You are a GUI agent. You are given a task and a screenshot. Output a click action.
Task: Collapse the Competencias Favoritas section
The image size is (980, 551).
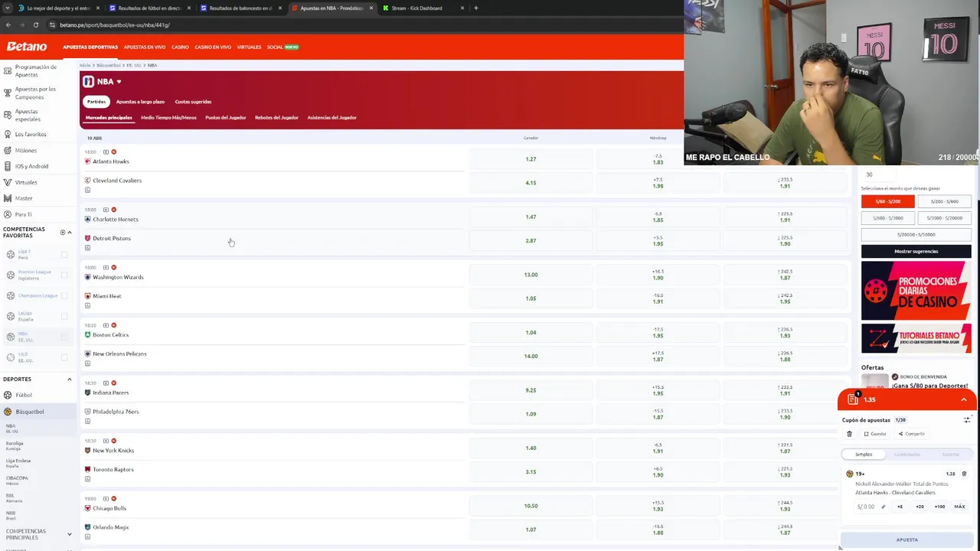(x=69, y=232)
